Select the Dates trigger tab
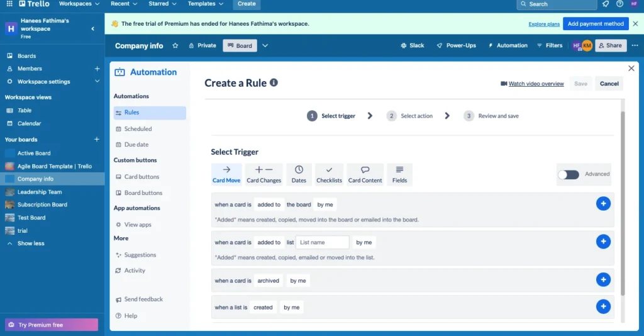This screenshot has width=644, height=336. (x=299, y=174)
